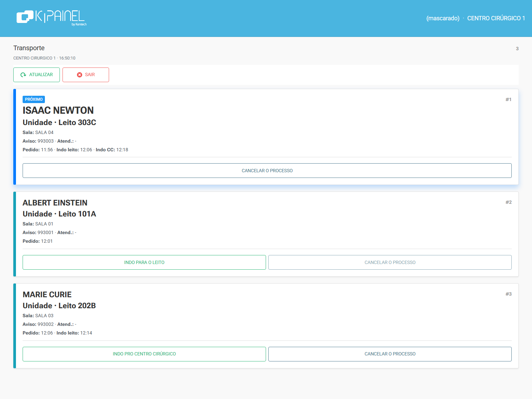Screen dimensions: 532x399
Task: Click the #2 position number
Action: click(508, 202)
